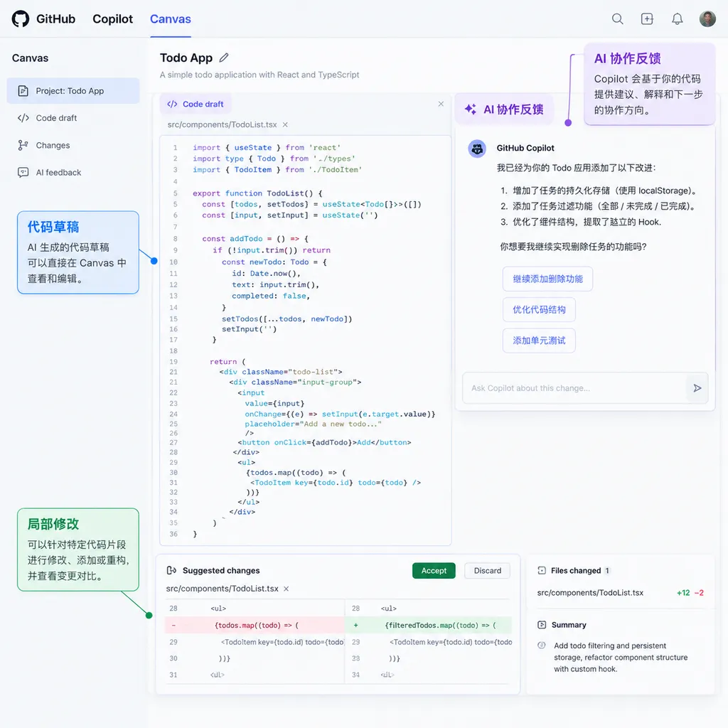Edit the Todo App title pencil icon
The height and width of the screenshot is (728, 728).
coord(224,58)
